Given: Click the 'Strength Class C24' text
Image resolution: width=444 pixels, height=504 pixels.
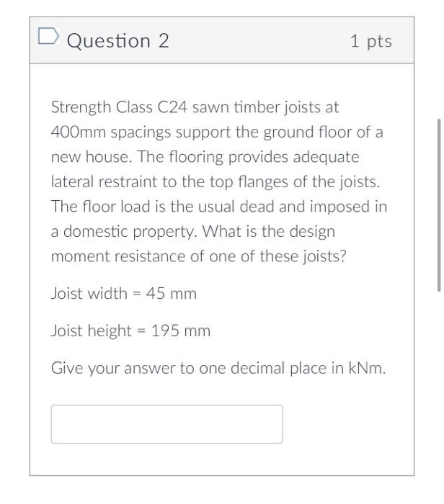Looking at the screenshot, I should (119, 107).
